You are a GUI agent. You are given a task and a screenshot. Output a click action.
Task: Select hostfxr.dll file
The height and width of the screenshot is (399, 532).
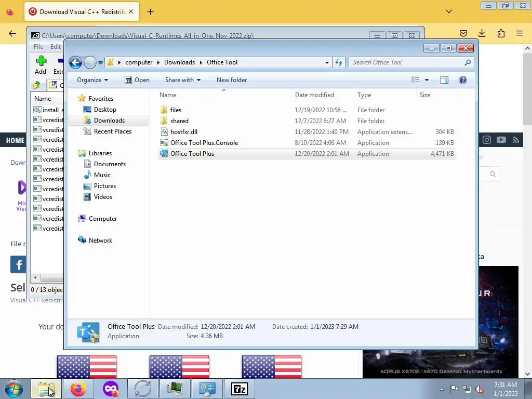(307, 131)
